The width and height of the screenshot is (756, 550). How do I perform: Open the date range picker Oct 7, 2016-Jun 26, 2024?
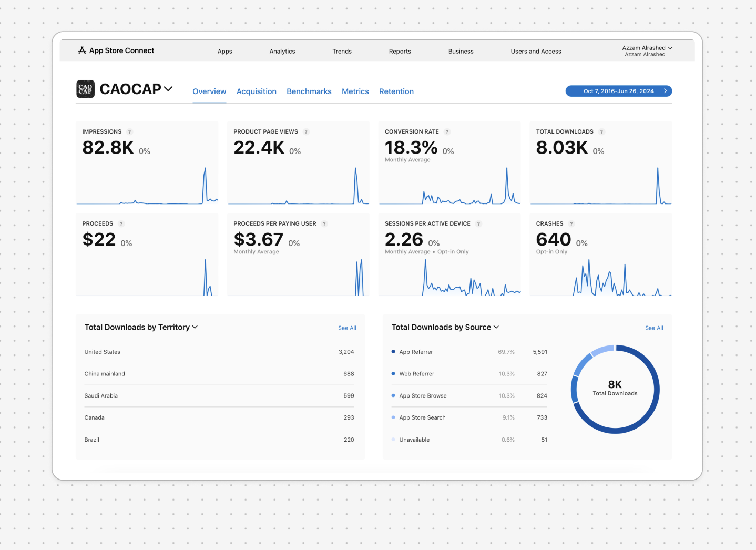619,91
